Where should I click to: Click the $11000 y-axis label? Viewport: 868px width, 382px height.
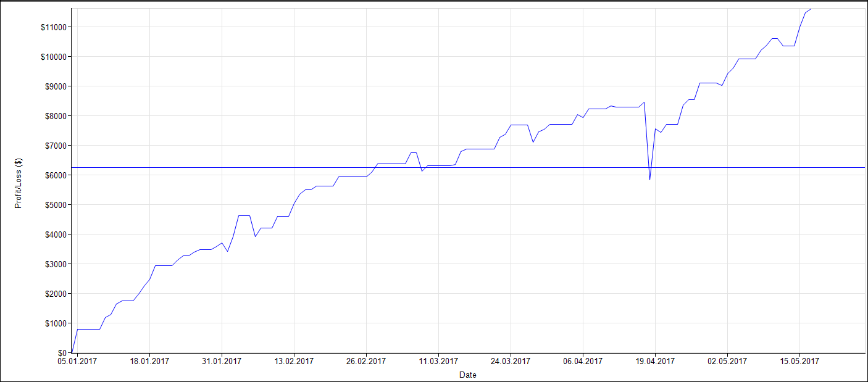[54, 27]
